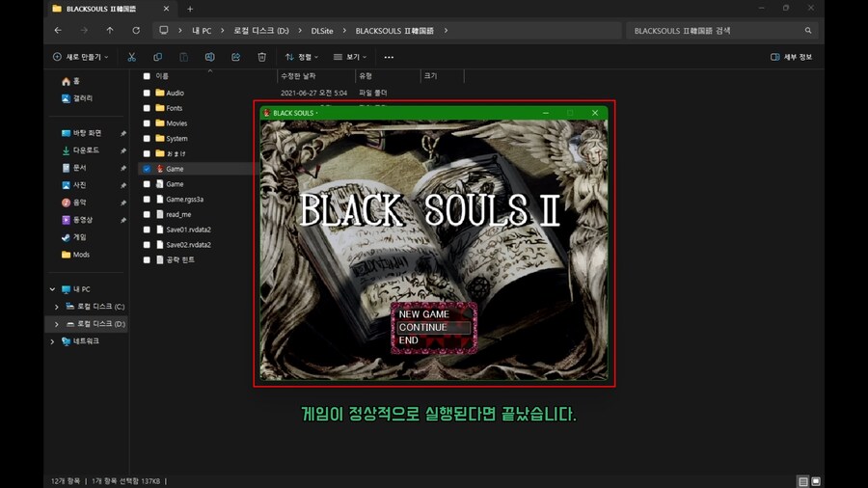The height and width of the screenshot is (488, 868).
Task: Refresh the folder with the reload icon
Action: 136,31
